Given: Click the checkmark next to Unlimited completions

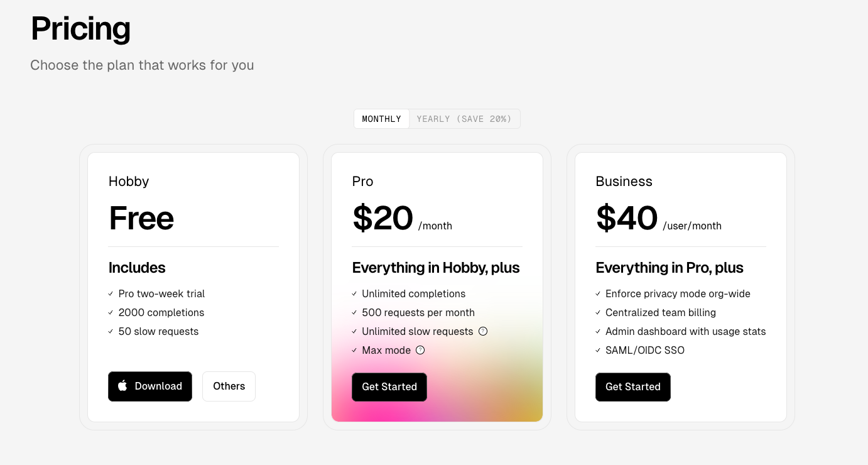Looking at the screenshot, I should tap(354, 293).
